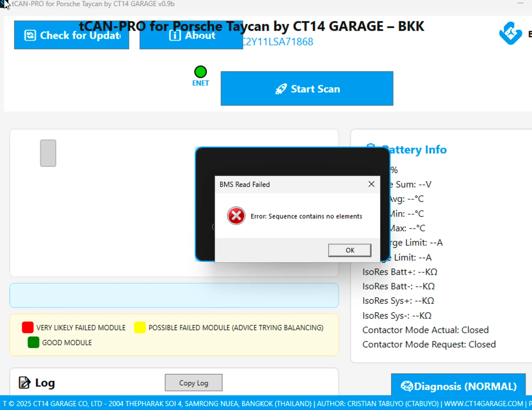Click the Check for Update button
Screen dimensions: 532x410
72,35
